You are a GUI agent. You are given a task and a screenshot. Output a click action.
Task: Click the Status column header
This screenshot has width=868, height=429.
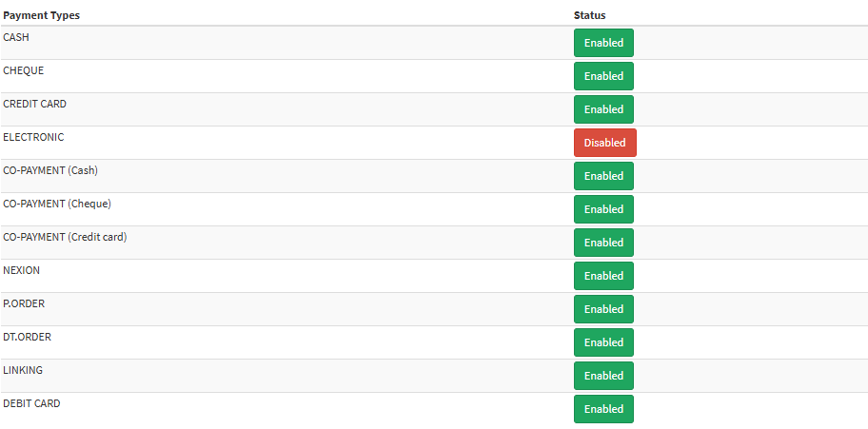pyautogui.click(x=589, y=15)
